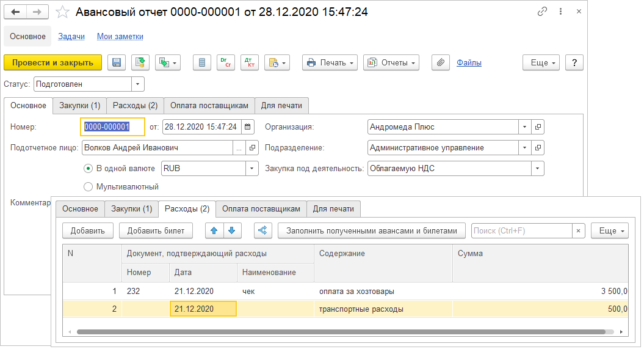Click the Содержание column header
Screen dimensions: 644x349
point(383,263)
